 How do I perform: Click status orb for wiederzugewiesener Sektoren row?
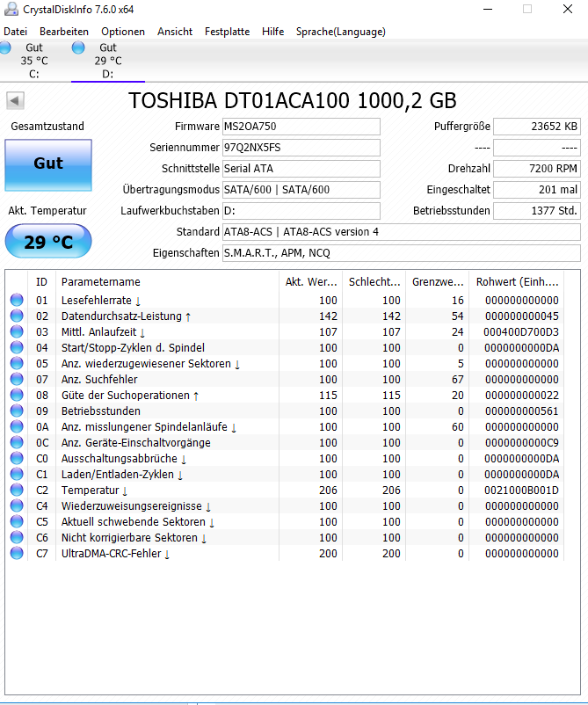coord(17,363)
